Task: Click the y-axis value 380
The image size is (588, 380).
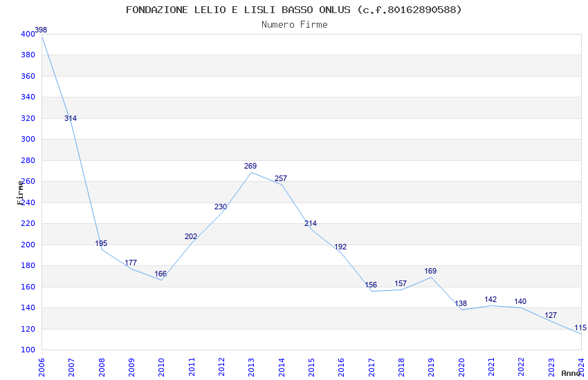Action: click(x=28, y=55)
